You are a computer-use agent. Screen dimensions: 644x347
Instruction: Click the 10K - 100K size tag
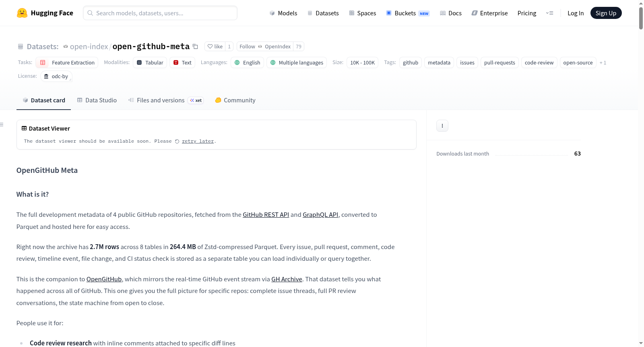coord(362,62)
